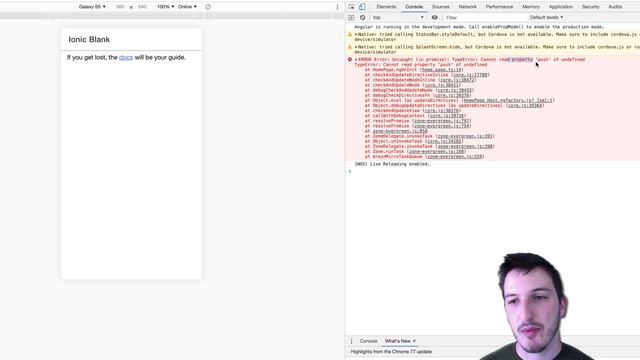This screenshot has height=360, width=640.
Task: Open the Performance tab
Action: coord(499,7)
